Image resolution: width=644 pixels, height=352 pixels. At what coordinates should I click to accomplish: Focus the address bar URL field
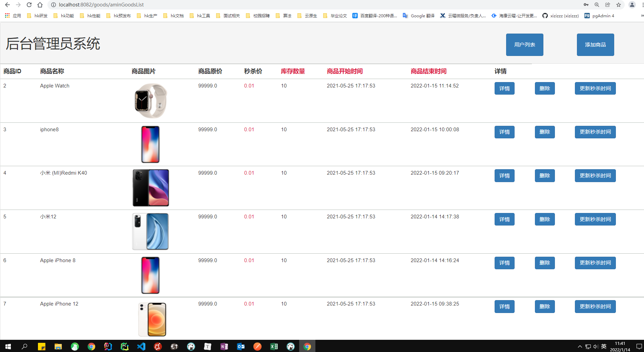[x=315, y=5]
